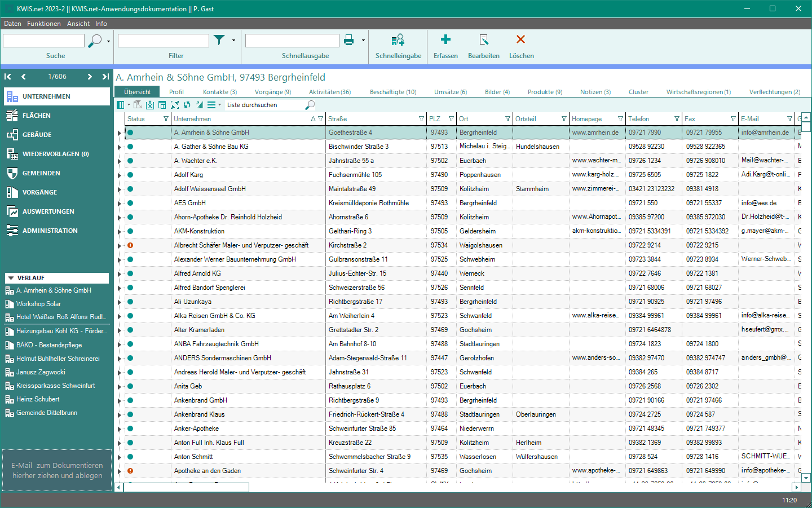812x508 pixels.
Task: Switch to the Umsätze (6) tab
Action: [451, 92]
